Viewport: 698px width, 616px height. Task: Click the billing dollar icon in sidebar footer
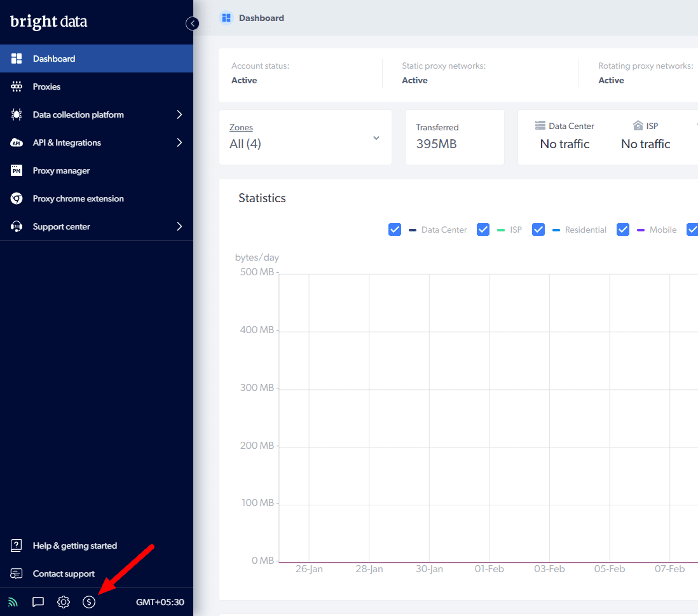tap(89, 602)
